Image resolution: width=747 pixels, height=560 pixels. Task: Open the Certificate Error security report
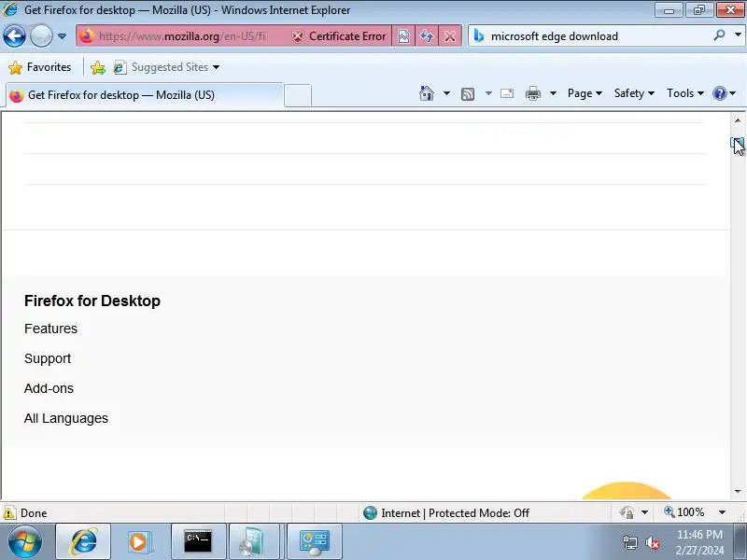coord(339,36)
